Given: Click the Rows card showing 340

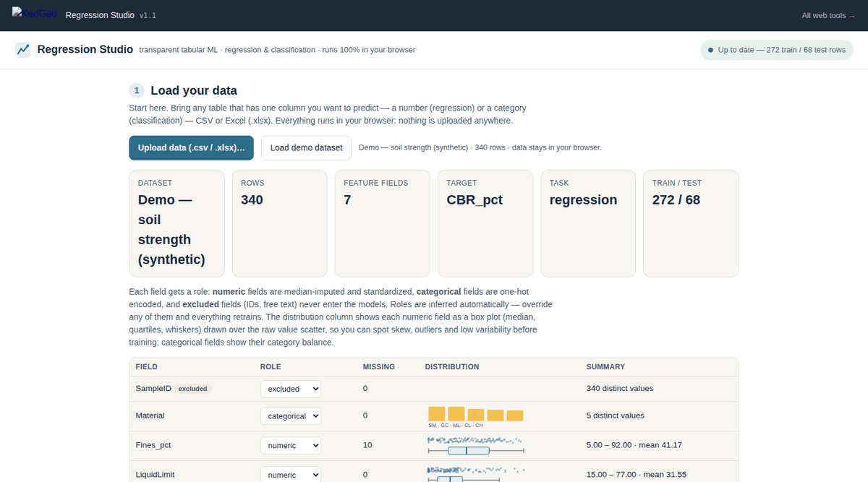Looking at the screenshot, I should tap(280, 223).
